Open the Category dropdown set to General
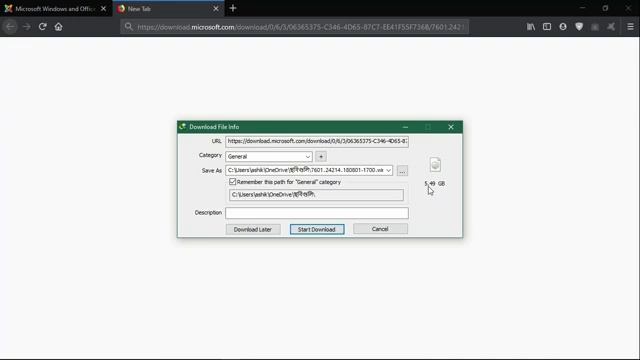 [269, 156]
